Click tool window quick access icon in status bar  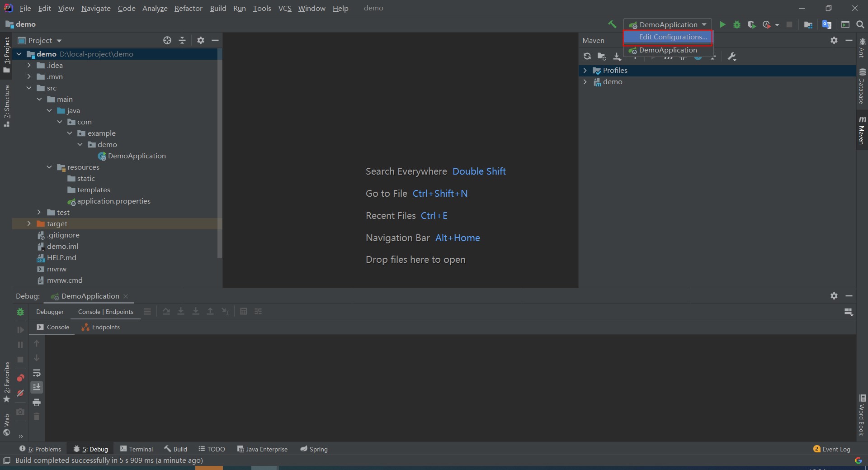6,460
